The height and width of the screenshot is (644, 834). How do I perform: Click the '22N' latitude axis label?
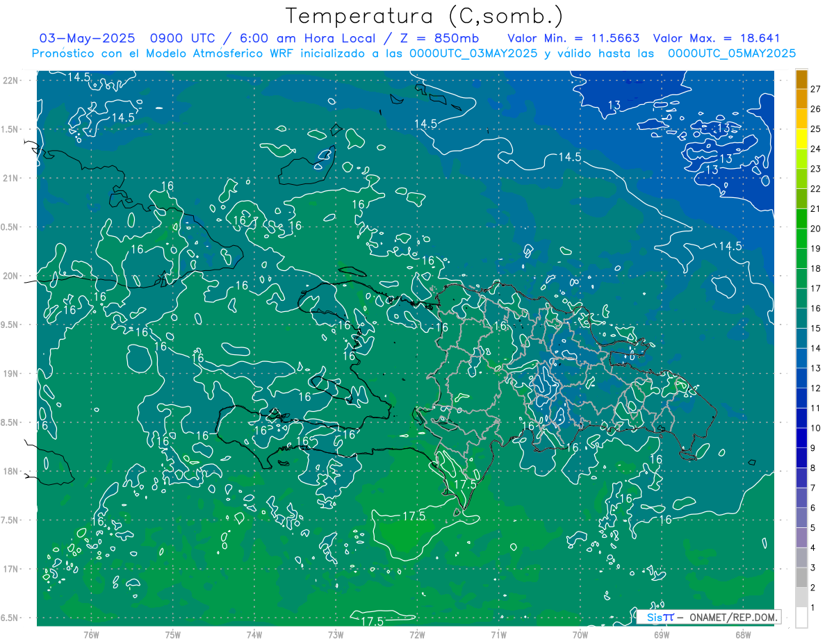12,81
